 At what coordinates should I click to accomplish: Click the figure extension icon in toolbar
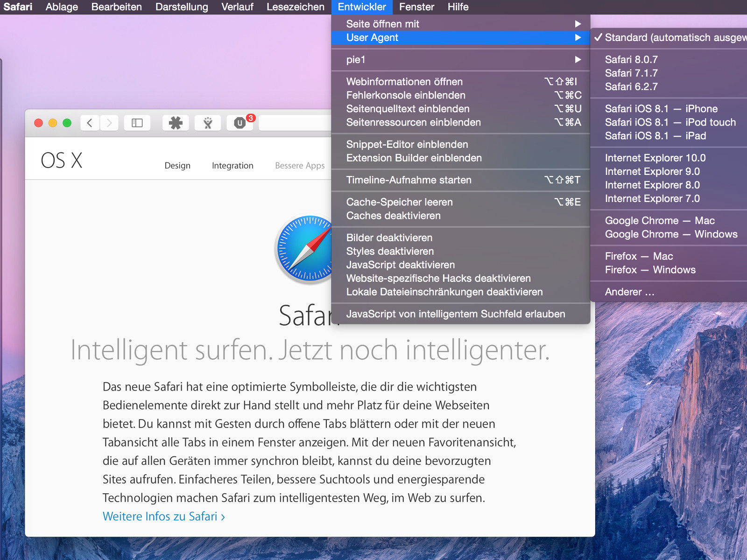(x=208, y=123)
